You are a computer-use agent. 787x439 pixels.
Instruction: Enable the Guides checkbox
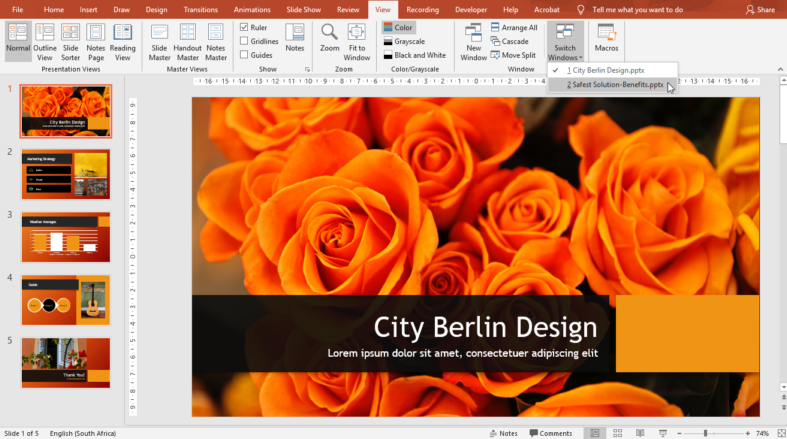245,55
